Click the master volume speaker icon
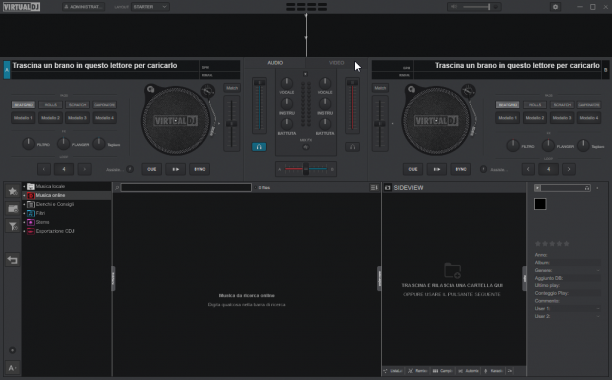Viewport: 612px width, 380px height. coord(454,7)
